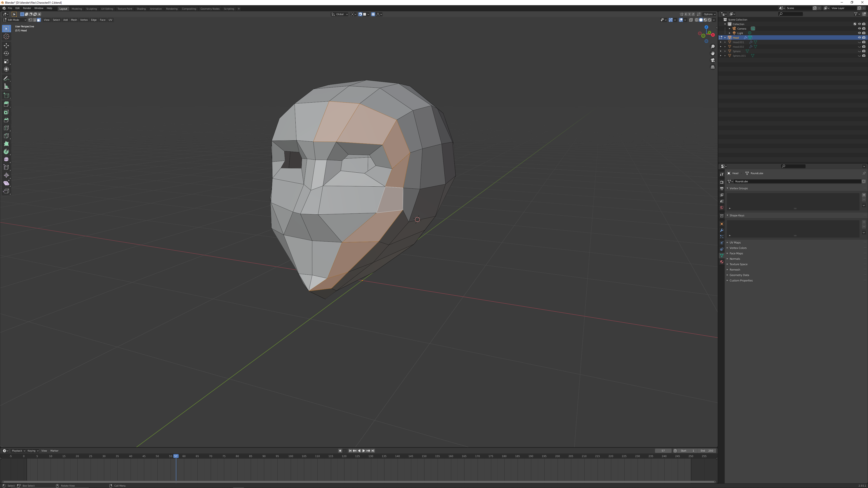Open the Render menu
This screenshot has height=488, width=868.
tap(27, 8)
